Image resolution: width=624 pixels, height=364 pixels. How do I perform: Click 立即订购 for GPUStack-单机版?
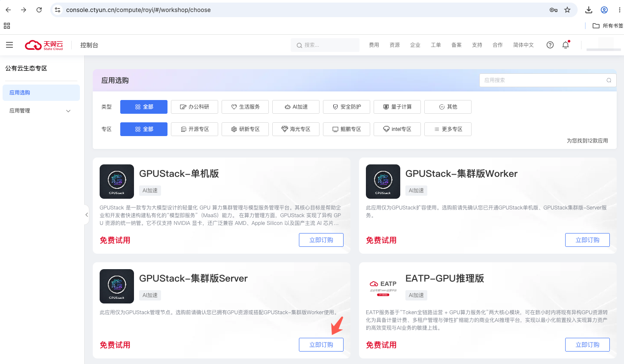[321, 240]
